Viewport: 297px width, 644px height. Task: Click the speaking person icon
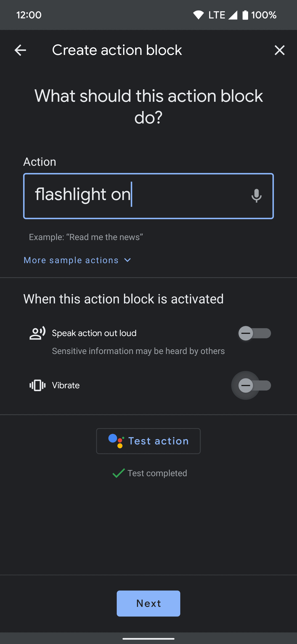point(37,333)
